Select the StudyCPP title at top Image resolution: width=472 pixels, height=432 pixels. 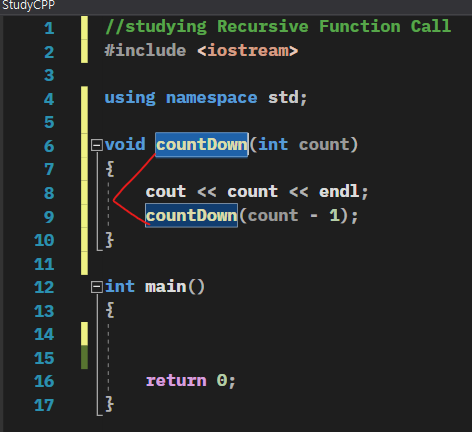click(x=28, y=5)
